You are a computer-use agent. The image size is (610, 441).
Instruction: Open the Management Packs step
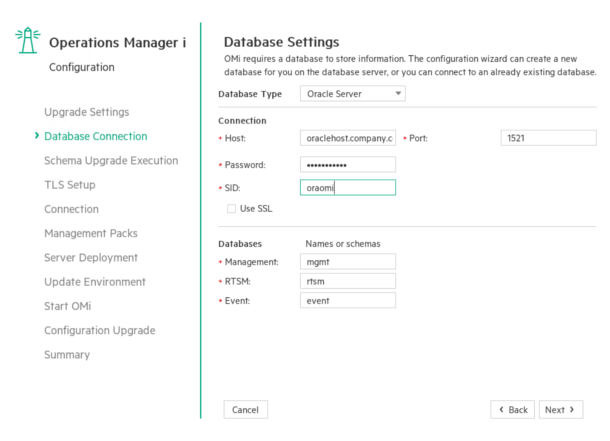point(91,233)
